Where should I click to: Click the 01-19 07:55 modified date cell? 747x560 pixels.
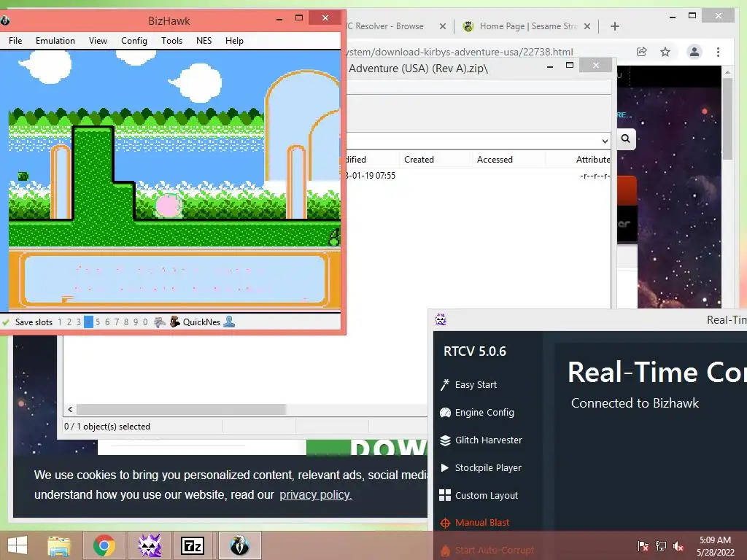371,175
